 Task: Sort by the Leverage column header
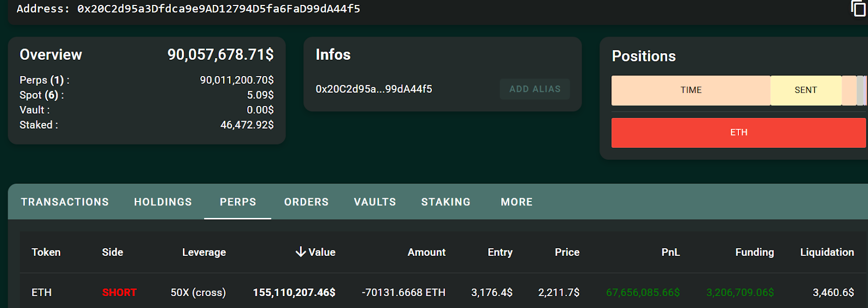click(204, 252)
